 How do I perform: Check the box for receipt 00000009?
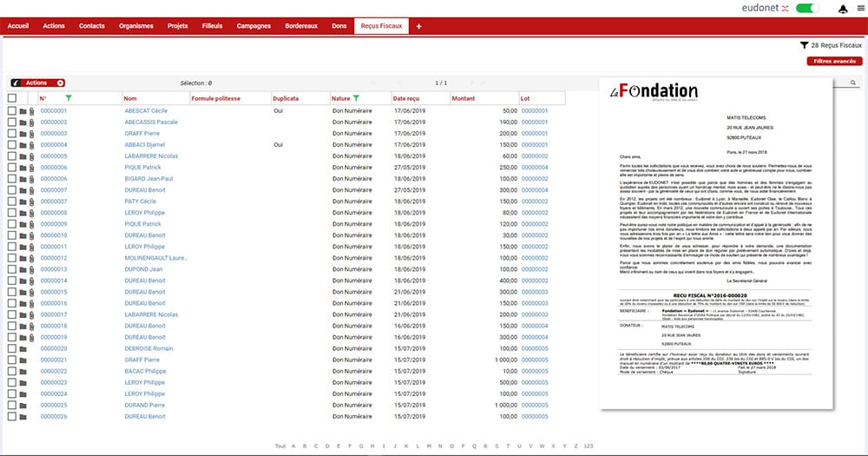click(11, 224)
